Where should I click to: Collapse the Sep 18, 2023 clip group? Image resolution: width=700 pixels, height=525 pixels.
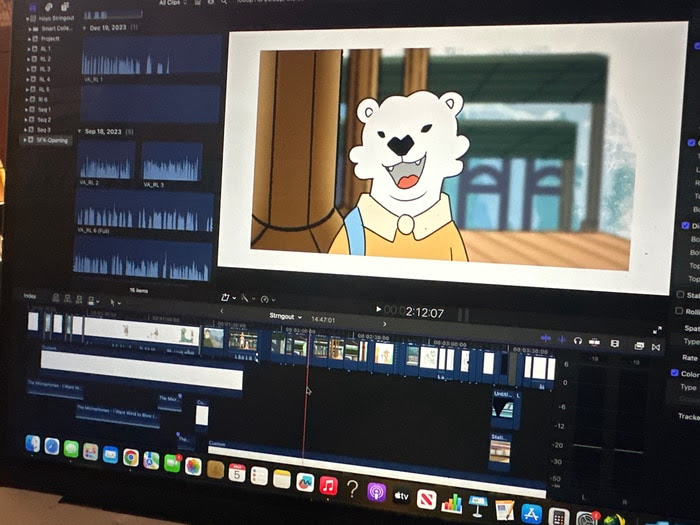[x=79, y=131]
